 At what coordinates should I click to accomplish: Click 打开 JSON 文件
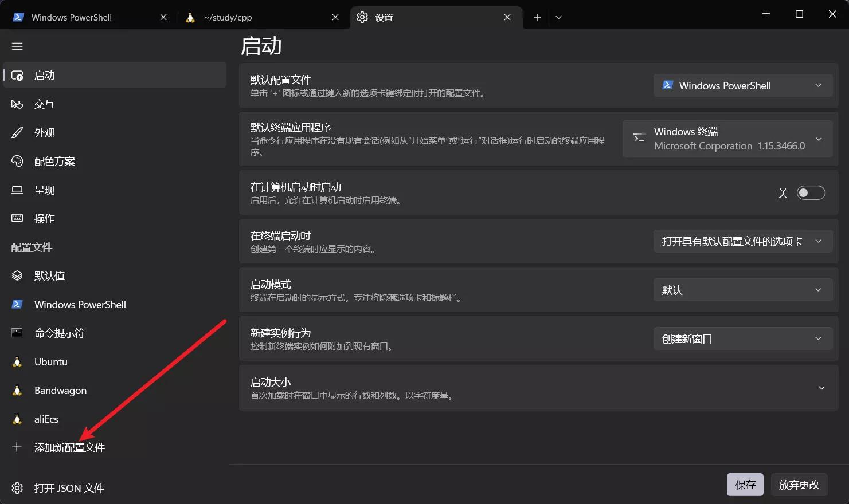pos(115,488)
